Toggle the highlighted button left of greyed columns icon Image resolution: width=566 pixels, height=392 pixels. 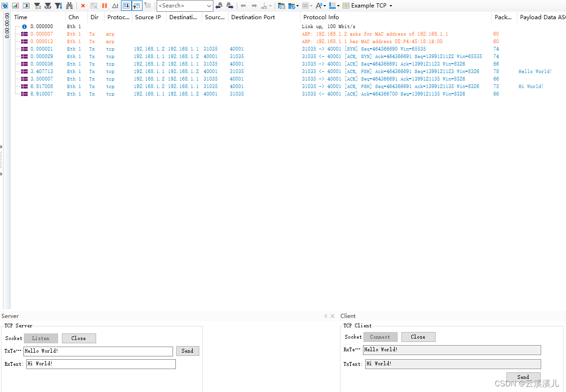[x=137, y=6]
